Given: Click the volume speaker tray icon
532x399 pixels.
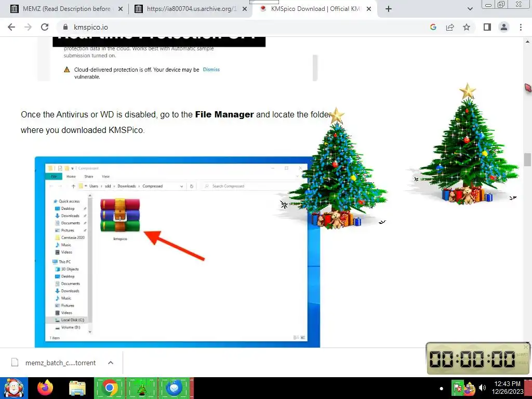Looking at the screenshot, I should pyautogui.click(x=482, y=388).
